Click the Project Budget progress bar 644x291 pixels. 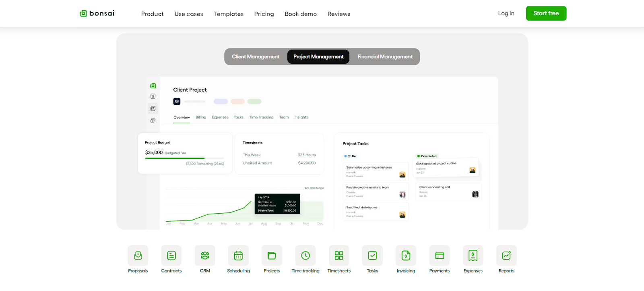point(185,158)
